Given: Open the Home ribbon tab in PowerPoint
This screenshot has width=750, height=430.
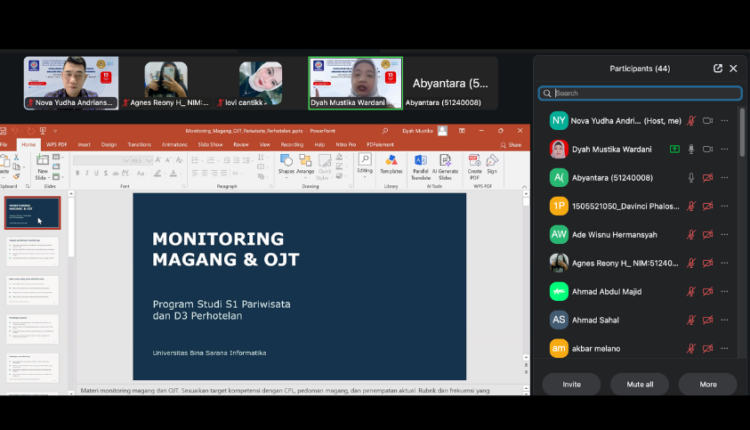Looking at the screenshot, I should click(28, 144).
